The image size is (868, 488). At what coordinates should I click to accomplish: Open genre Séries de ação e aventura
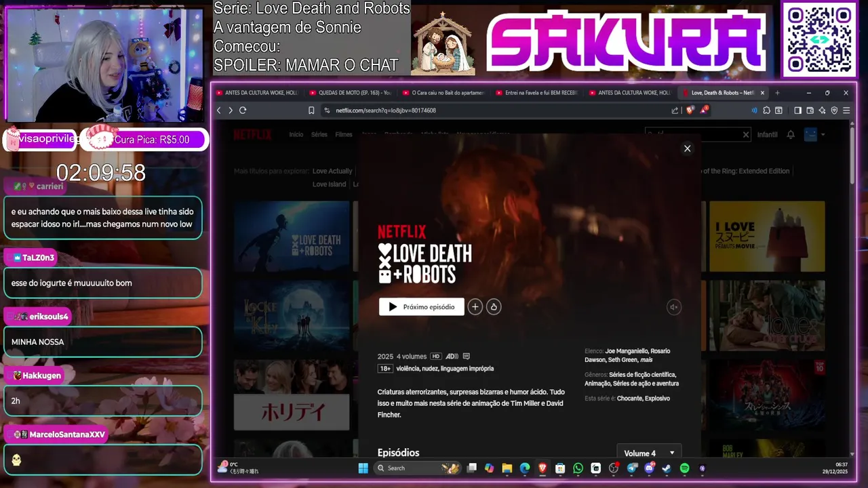click(646, 384)
